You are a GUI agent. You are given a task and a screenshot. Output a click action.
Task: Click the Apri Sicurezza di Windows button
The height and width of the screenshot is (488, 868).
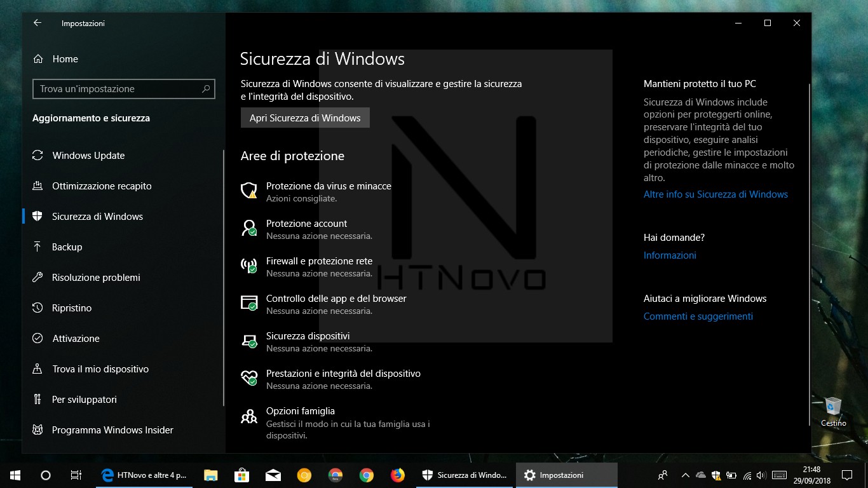(305, 118)
